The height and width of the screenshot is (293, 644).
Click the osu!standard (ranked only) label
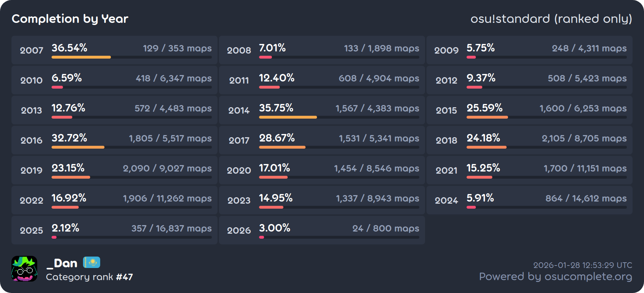point(551,19)
